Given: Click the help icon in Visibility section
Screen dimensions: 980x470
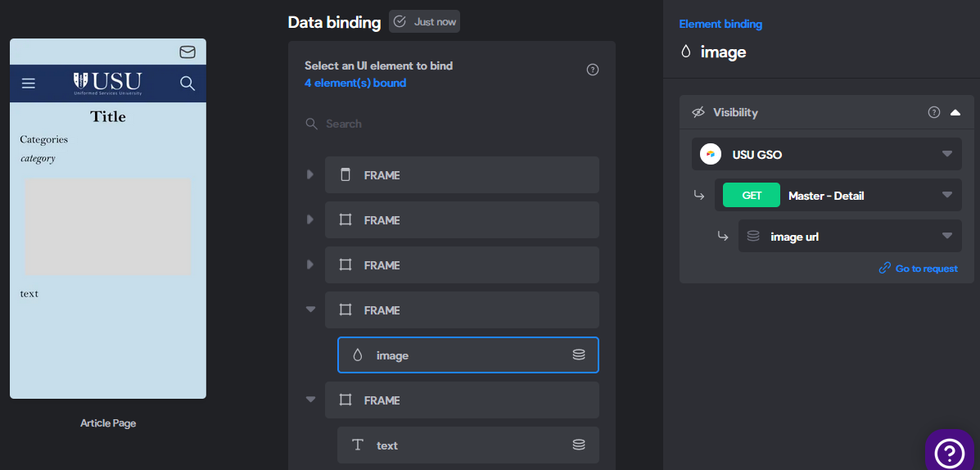Looking at the screenshot, I should point(934,112).
